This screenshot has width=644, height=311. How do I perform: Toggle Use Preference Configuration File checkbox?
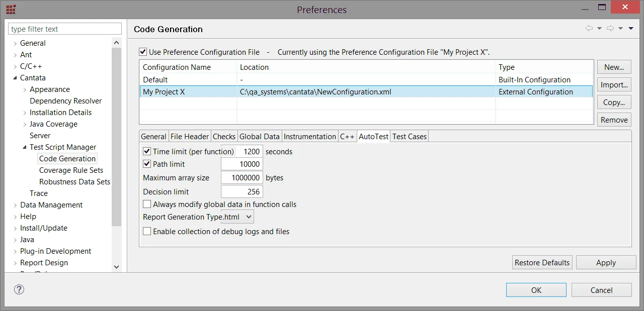pos(143,52)
